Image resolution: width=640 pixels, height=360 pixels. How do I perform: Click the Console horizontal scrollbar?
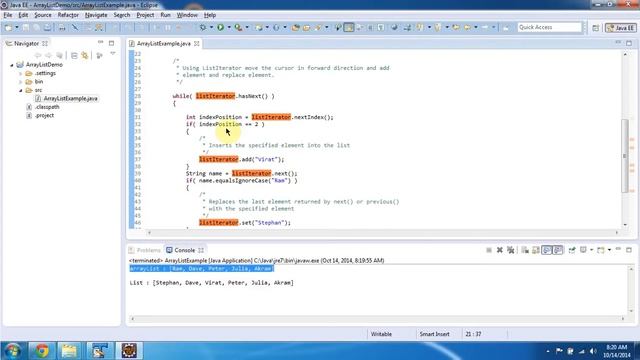pyautogui.click(x=378, y=318)
